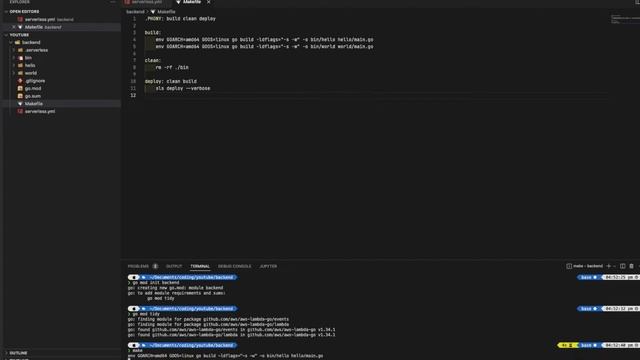640x360 pixels.
Task: Open the .gitignore file
Action: point(35,81)
